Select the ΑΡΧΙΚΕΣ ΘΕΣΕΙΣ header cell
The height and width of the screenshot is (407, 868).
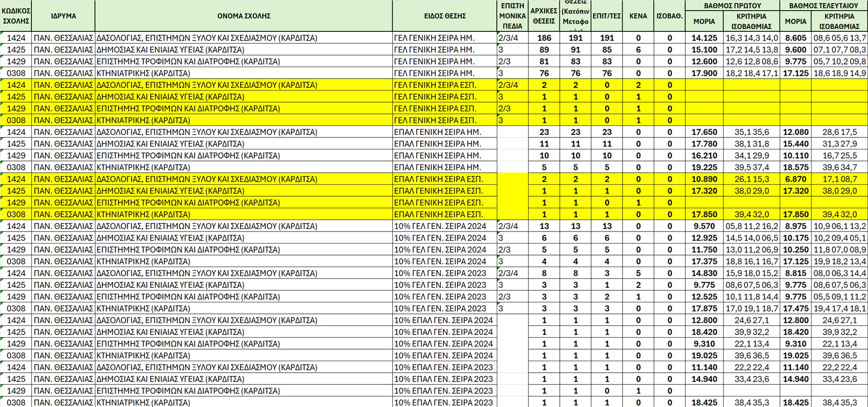point(544,16)
